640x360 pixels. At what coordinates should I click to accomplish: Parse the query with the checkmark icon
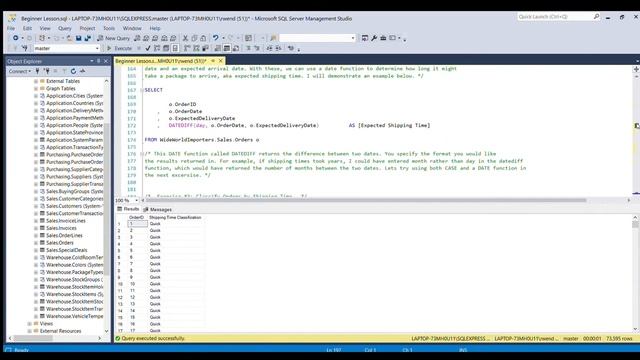pos(148,48)
